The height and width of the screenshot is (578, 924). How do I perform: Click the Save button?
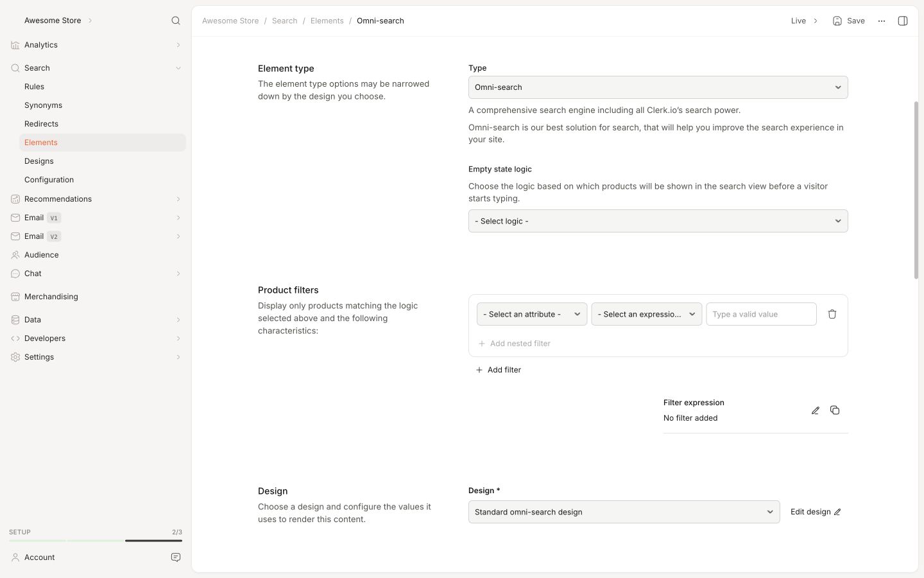click(848, 21)
